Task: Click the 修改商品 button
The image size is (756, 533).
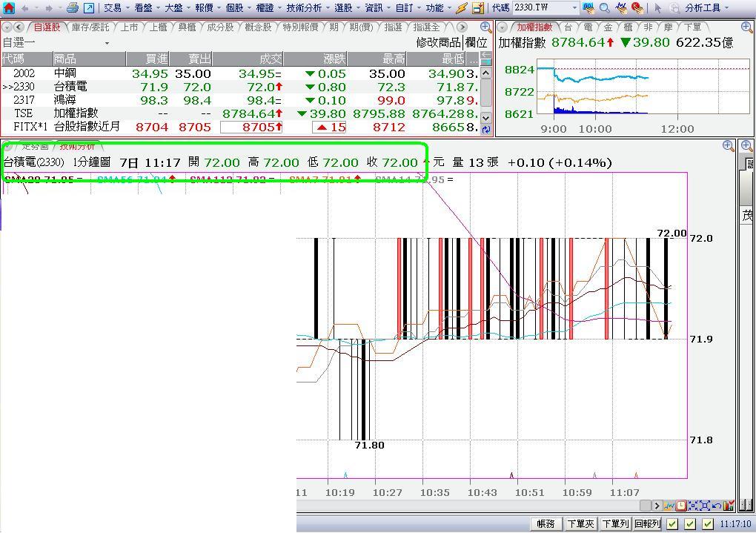Action: 438,42
